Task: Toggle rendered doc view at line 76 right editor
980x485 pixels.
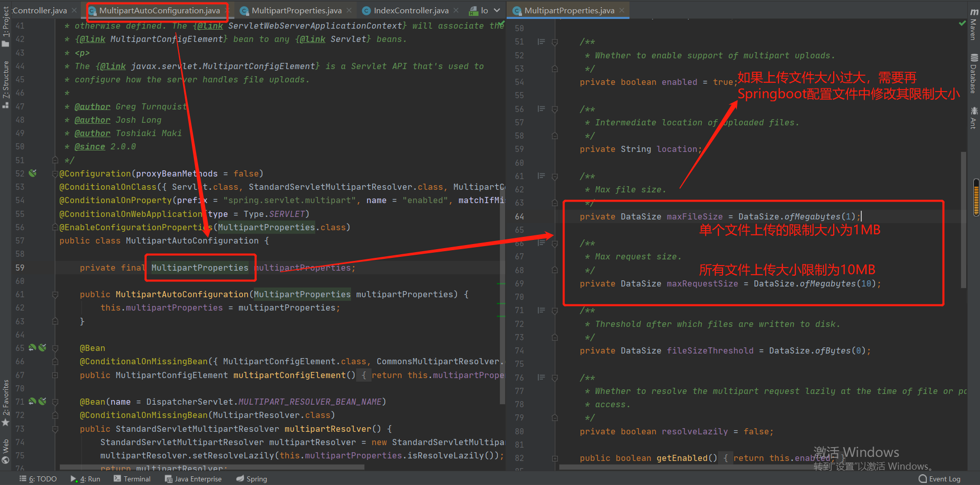Action: 541,377
